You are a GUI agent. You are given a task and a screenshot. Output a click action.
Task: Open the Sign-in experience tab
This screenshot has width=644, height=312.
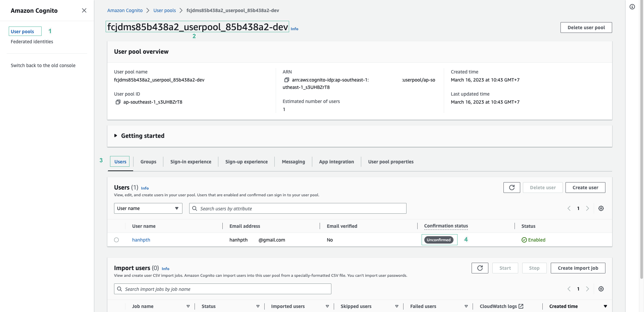point(191,162)
